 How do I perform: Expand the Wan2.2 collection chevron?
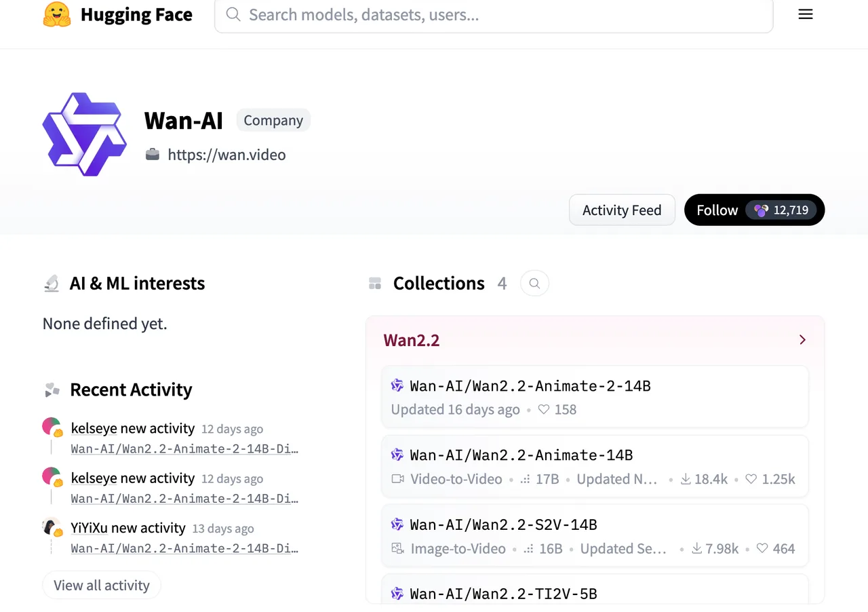point(803,340)
